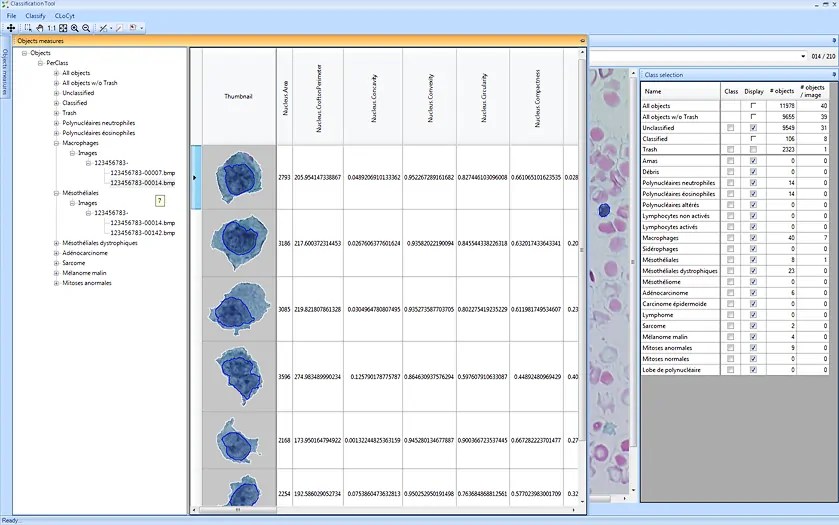Screen dimensions: 839x525
Task: Open the Classify menu
Action: tap(35, 16)
